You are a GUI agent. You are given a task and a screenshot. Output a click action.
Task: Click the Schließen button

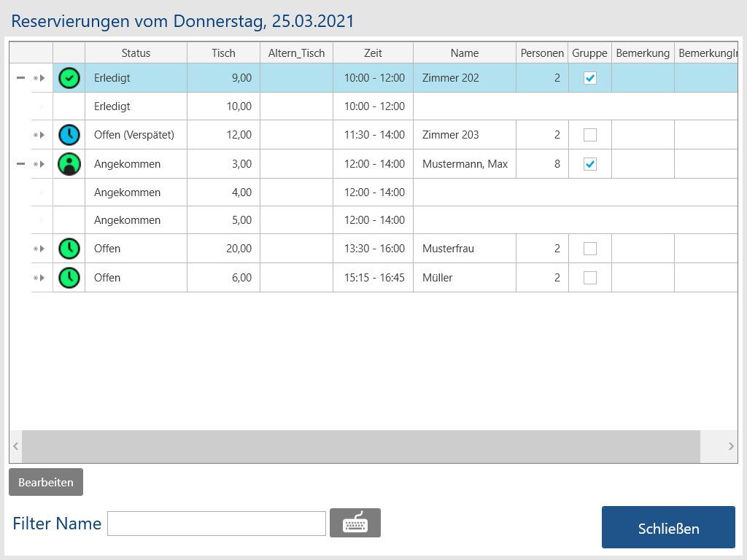(x=668, y=527)
